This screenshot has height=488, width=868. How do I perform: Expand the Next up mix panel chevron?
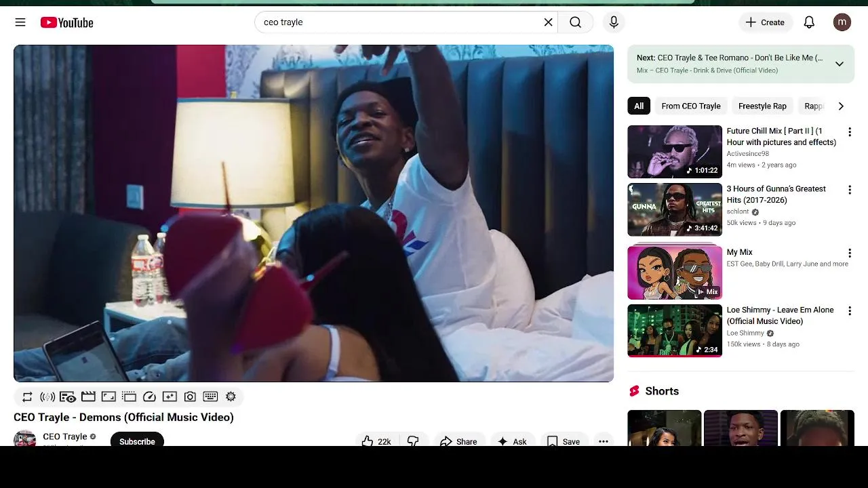840,64
